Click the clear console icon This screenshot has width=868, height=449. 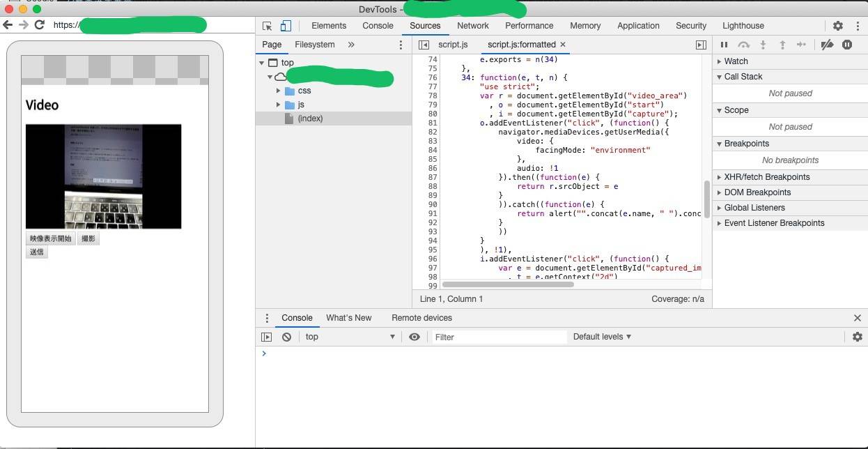[x=286, y=337]
